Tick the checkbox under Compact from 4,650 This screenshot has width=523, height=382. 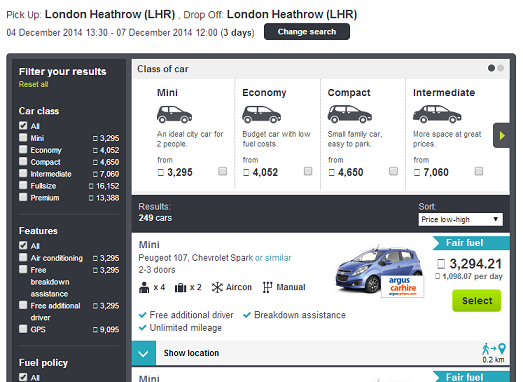394,171
